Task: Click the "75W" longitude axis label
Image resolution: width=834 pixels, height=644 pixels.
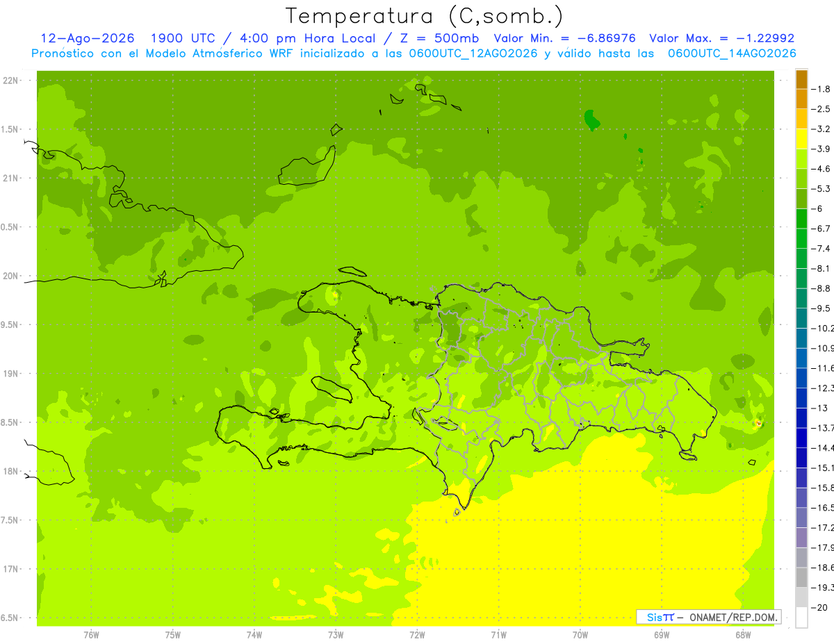Action: [x=172, y=635]
